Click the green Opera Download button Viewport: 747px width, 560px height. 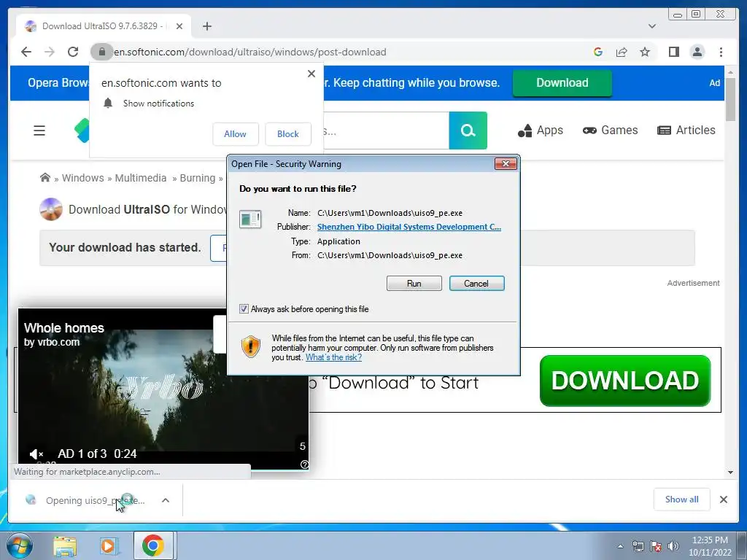(x=562, y=83)
